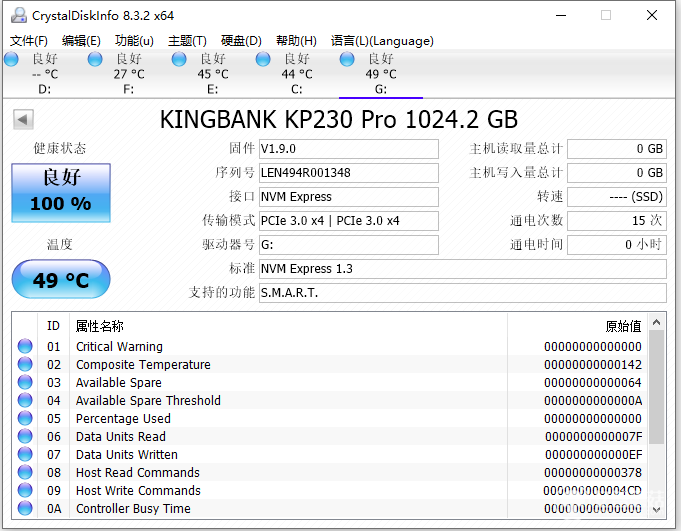The image size is (681, 531).
Task: Select the Critical Warning attribute name
Action: 119,346
